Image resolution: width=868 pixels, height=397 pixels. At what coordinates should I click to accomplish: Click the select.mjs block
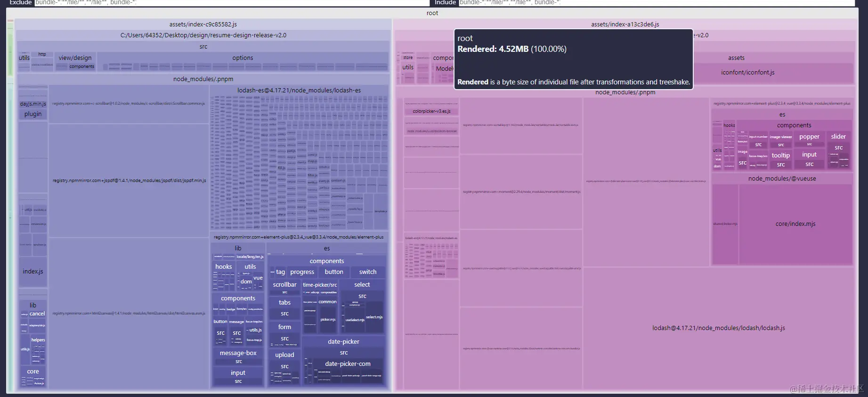tap(374, 317)
